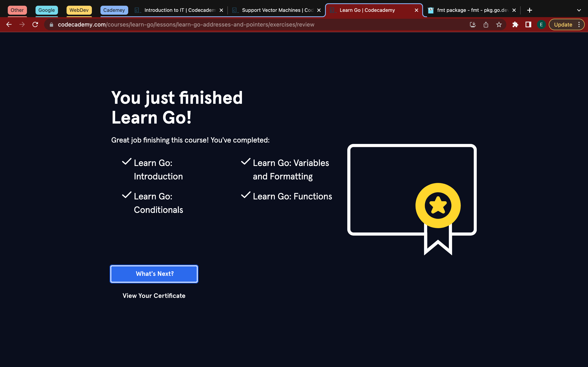Click the What's Next? button
Image resolution: width=588 pixels, height=367 pixels.
pos(154,274)
